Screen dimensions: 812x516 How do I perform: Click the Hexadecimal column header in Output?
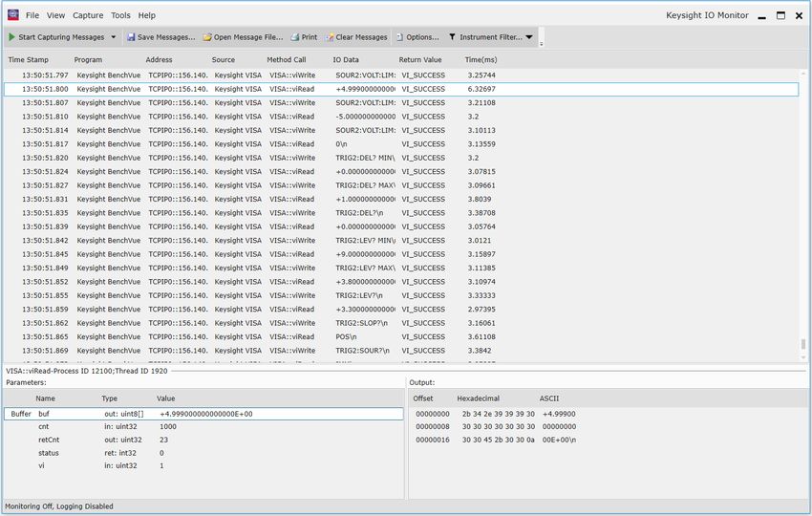pyautogui.click(x=478, y=398)
